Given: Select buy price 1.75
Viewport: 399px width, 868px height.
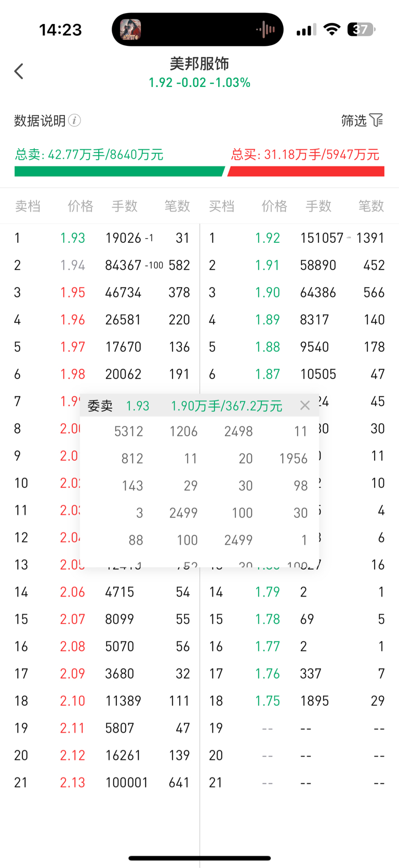Looking at the screenshot, I should 268,701.
